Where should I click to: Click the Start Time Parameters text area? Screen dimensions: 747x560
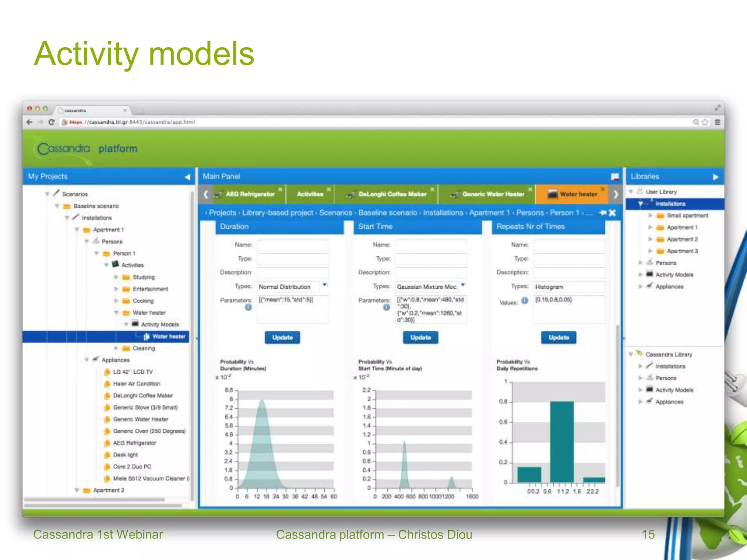pos(431,310)
